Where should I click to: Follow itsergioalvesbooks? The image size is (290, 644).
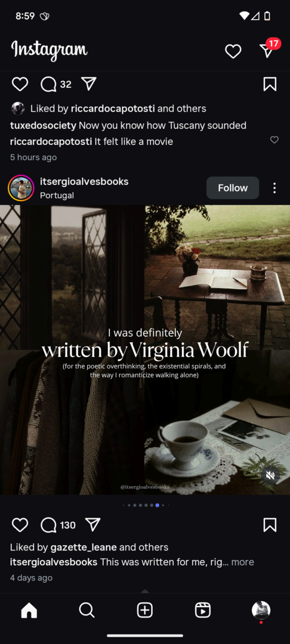coord(233,188)
